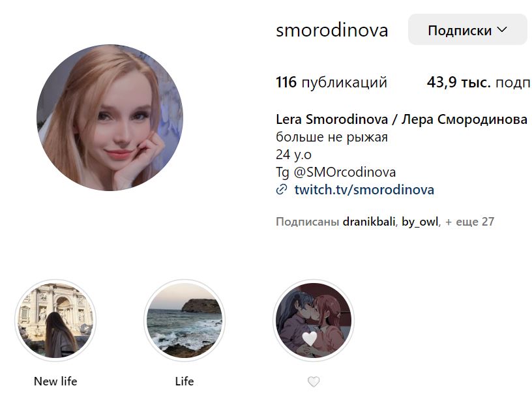Screen dimensions: 532x403
Task: Open the Life story highlight with sea view
Action: 185,320
